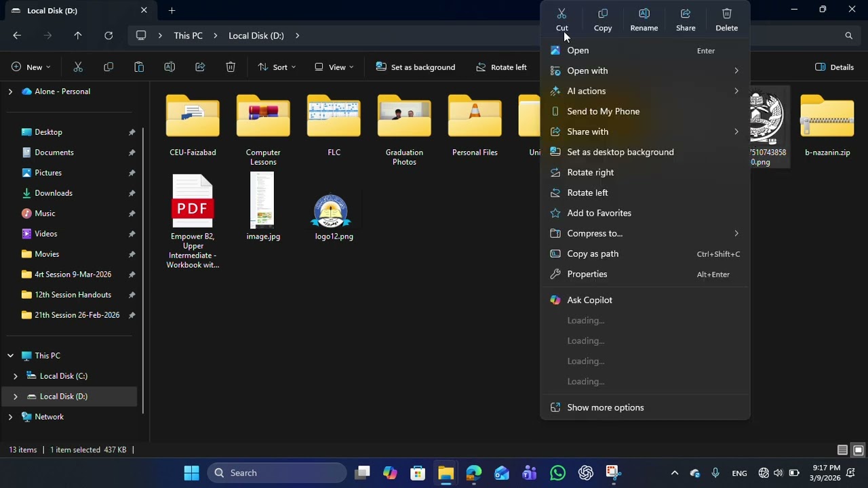
Task: Choose Set as desktop background entry
Action: tap(645, 152)
